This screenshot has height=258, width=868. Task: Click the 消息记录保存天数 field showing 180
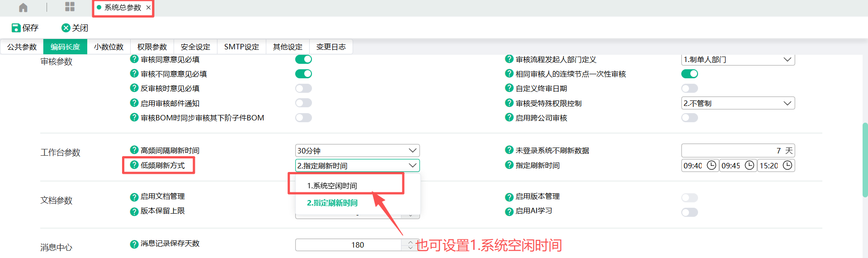(348, 245)
